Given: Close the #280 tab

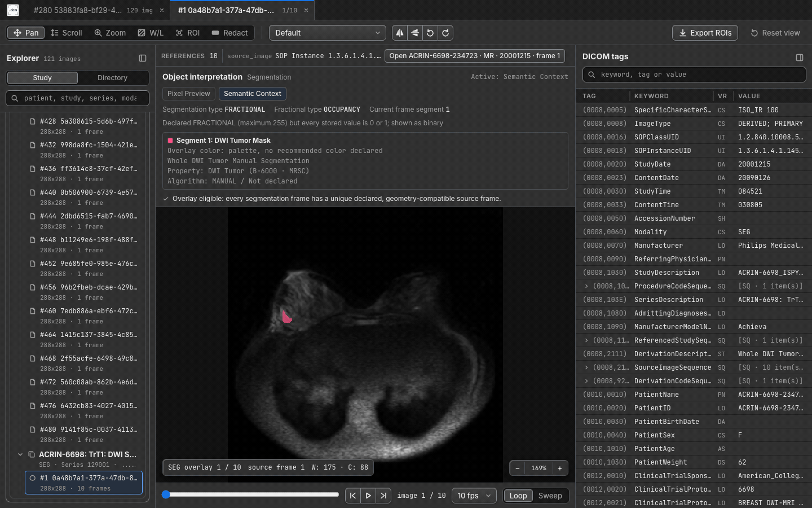Looking at the screenshot, I should coord(162,10).
